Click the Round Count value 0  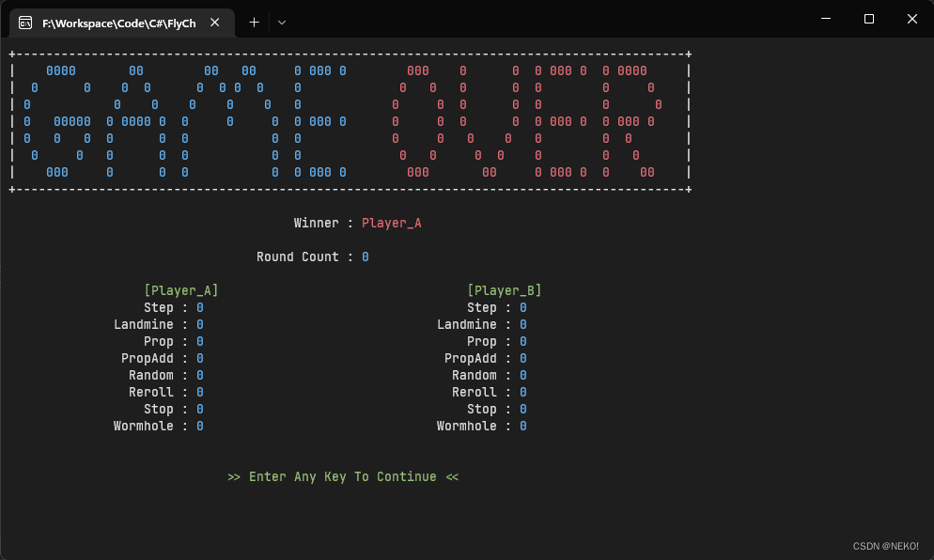366,257
